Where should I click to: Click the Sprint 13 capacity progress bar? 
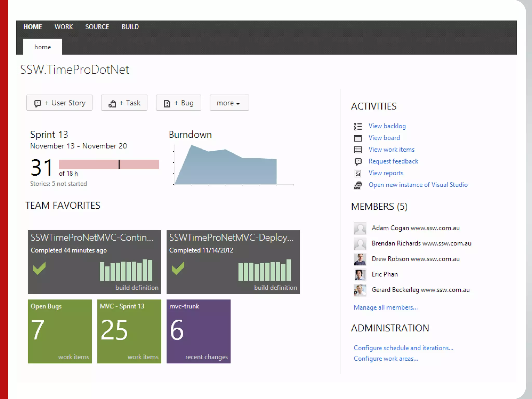coord(109,164)
